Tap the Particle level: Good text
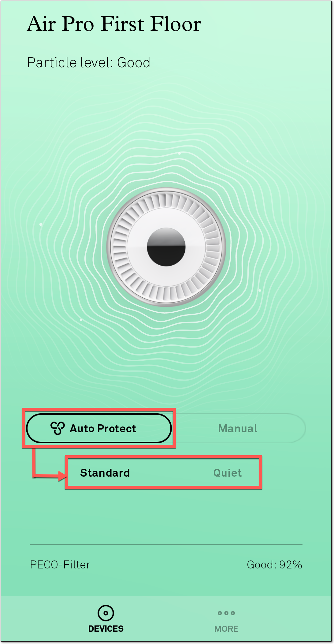 click(89, 63)
